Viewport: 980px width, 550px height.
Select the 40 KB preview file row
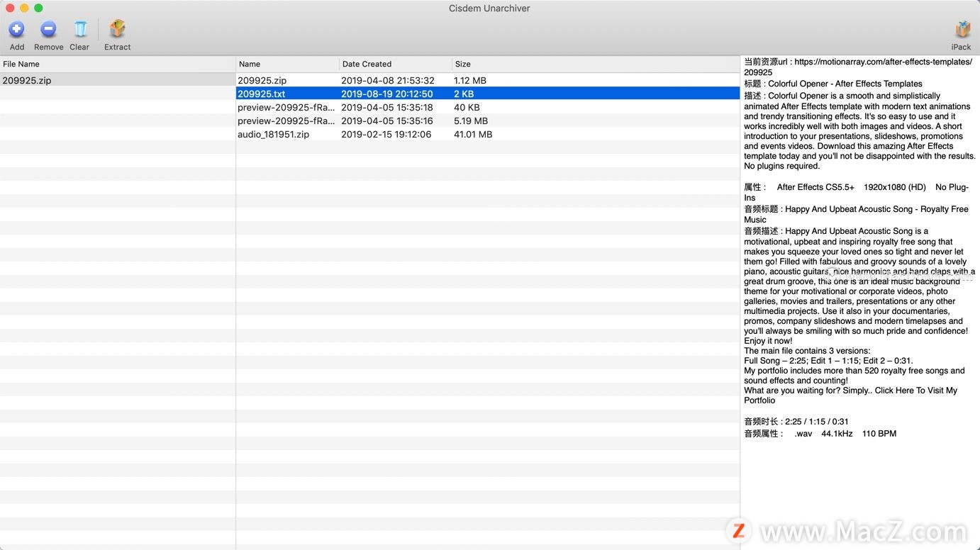click(x=488, y=107)
